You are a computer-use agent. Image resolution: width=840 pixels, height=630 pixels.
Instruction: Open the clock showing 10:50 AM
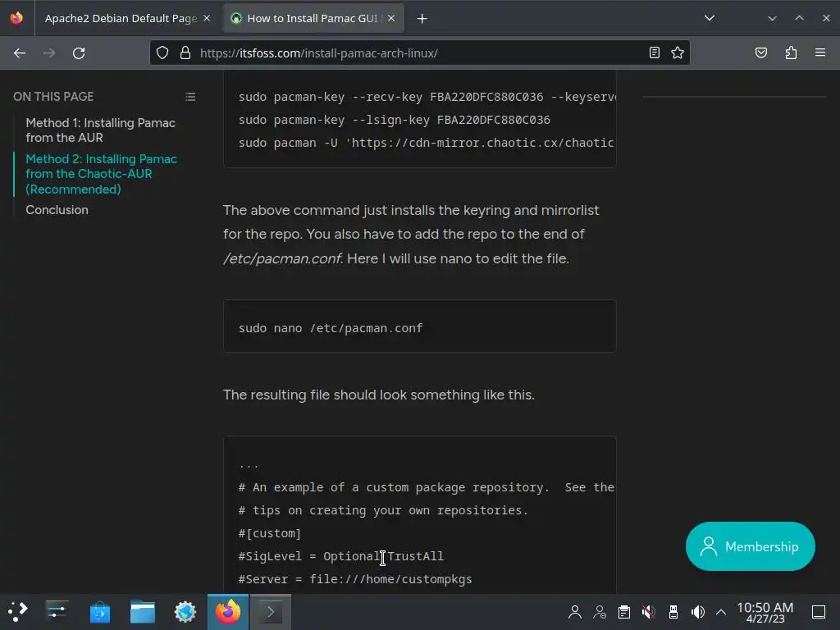765,612
